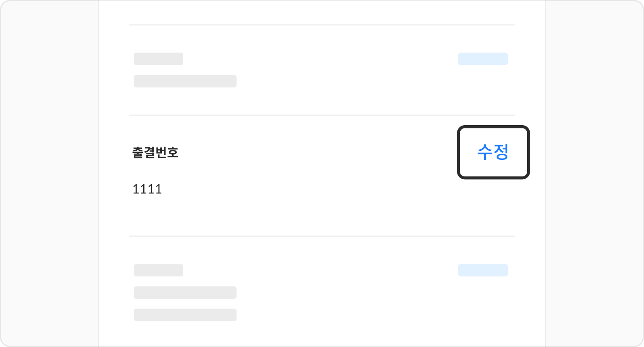Click the gray margin right of the panel
This screenshot has height=347, width=644.
click(594, 173)
